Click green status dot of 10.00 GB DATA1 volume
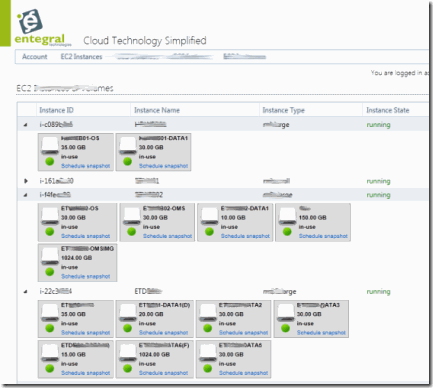Viewport: 433px width, 388px height. [209, 232]
